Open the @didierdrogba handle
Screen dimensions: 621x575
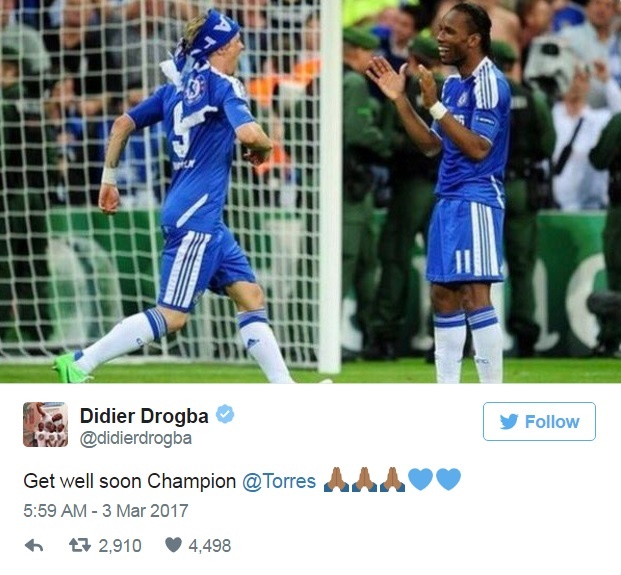coord(136,438)
